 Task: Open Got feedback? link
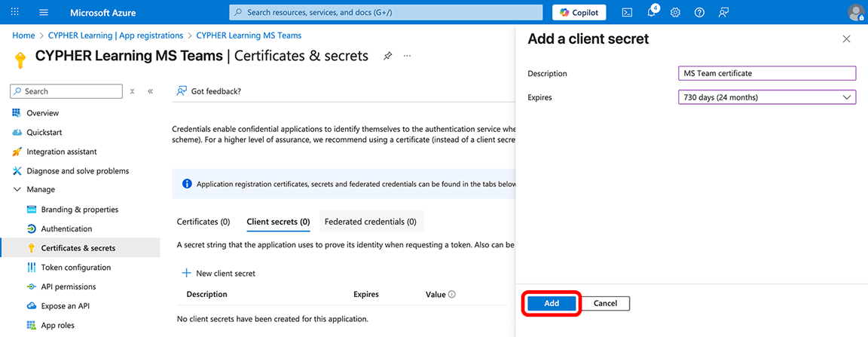[209, 91]
